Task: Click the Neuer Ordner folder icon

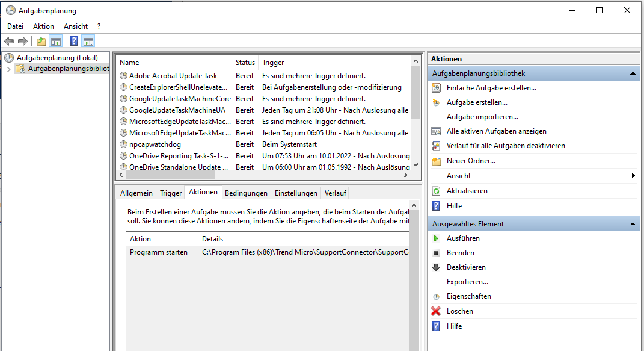Action: pos(436,161)
